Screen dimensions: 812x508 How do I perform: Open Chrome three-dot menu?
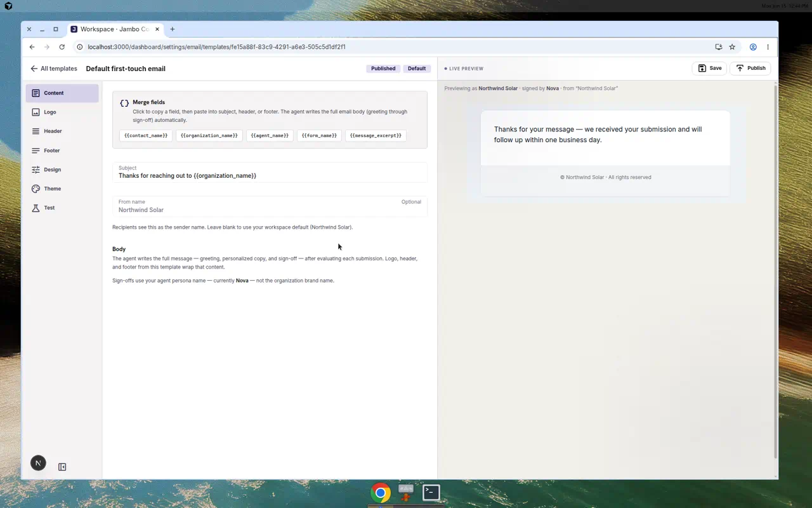coord(768,47)
